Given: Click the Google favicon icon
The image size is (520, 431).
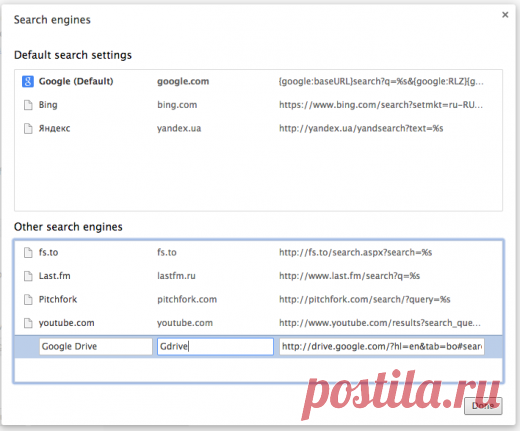Looking at the screenshot, I should tap(28, 81).
